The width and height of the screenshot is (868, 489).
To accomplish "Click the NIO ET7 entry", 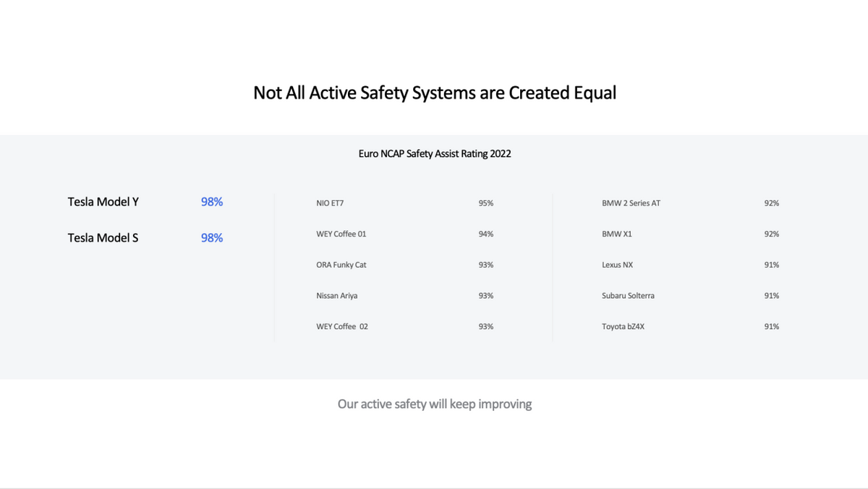I will 330,203.
